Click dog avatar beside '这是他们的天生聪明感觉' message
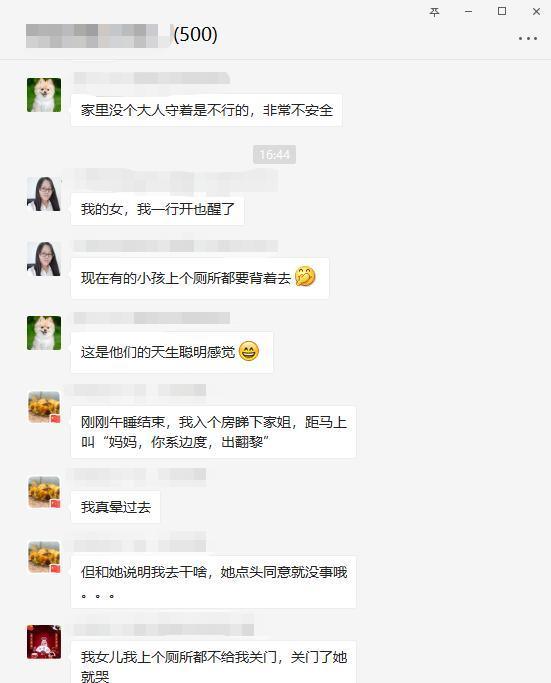This screenshot has width=551, height=683. (44, 333)
